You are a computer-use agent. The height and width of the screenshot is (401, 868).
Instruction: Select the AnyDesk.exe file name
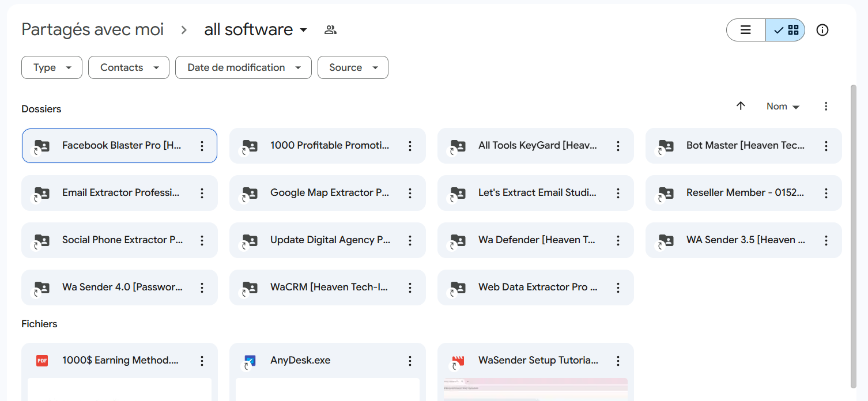300,361
